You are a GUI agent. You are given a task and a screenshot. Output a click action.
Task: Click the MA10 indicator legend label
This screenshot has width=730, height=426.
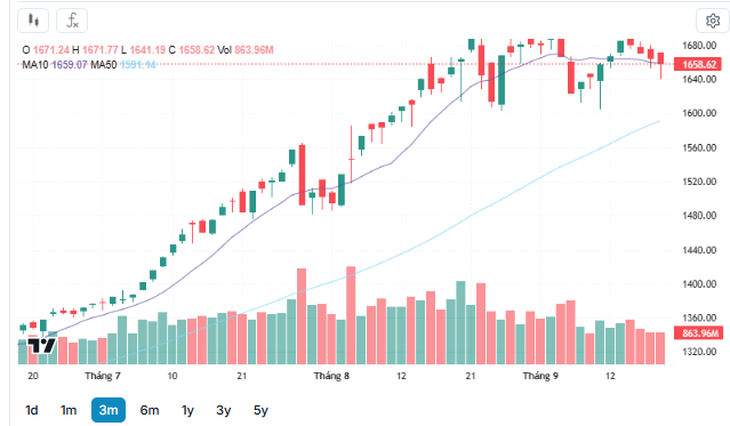[x=35, y=65]
